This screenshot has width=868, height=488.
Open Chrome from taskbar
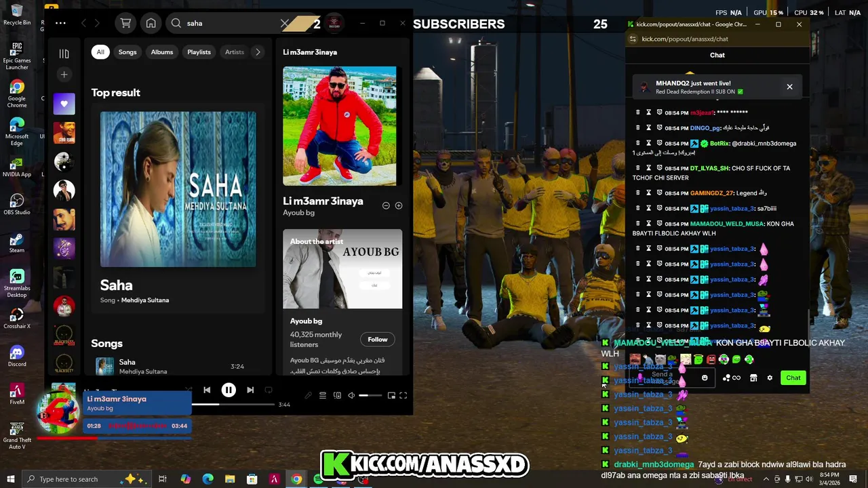tap(296, 479)
